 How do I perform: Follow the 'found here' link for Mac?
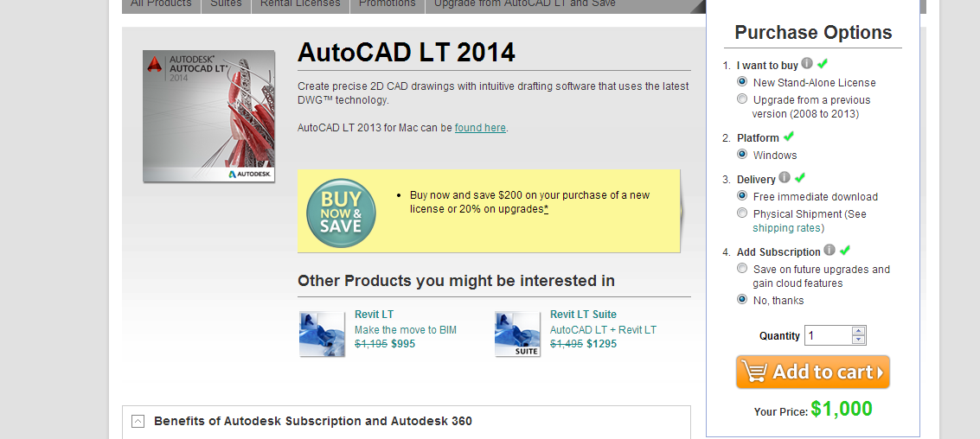pos(480,128)
